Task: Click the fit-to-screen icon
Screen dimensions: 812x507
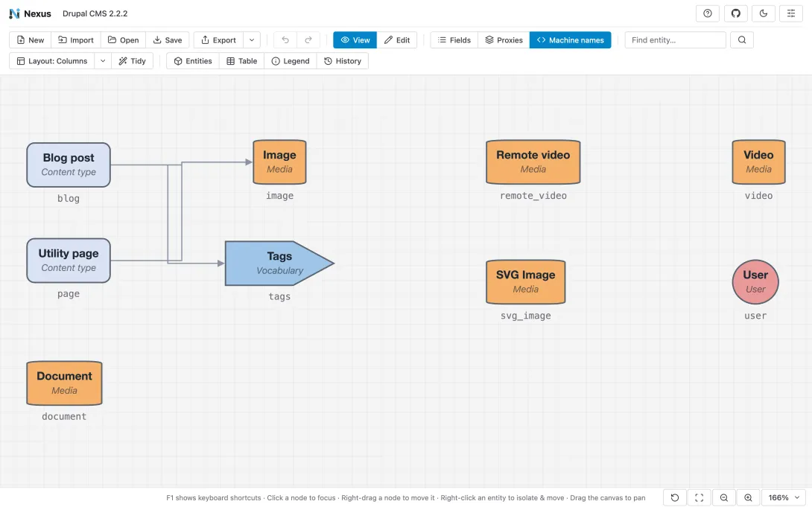Action: pos(699,497)
